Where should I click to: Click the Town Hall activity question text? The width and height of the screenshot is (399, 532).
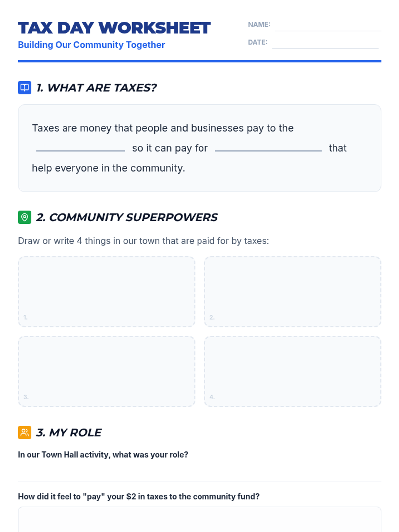(x=103, y=455)
